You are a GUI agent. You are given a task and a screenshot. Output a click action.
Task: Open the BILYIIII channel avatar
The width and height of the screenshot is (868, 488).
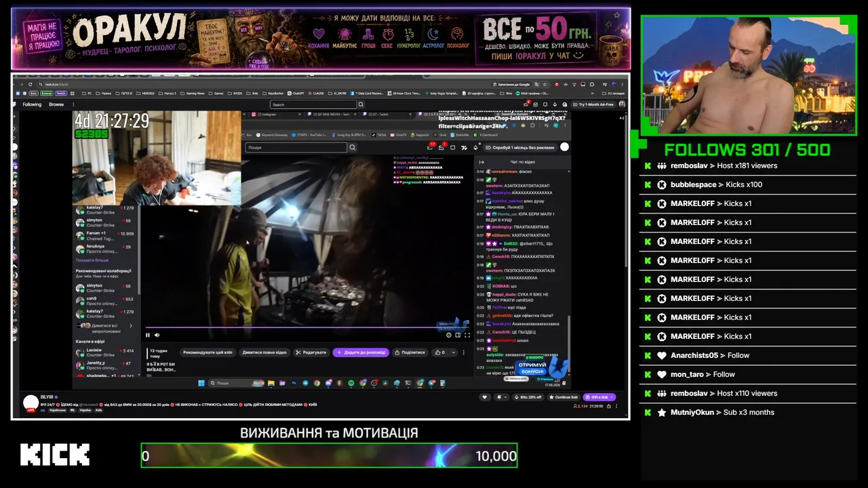coord(31,403)
